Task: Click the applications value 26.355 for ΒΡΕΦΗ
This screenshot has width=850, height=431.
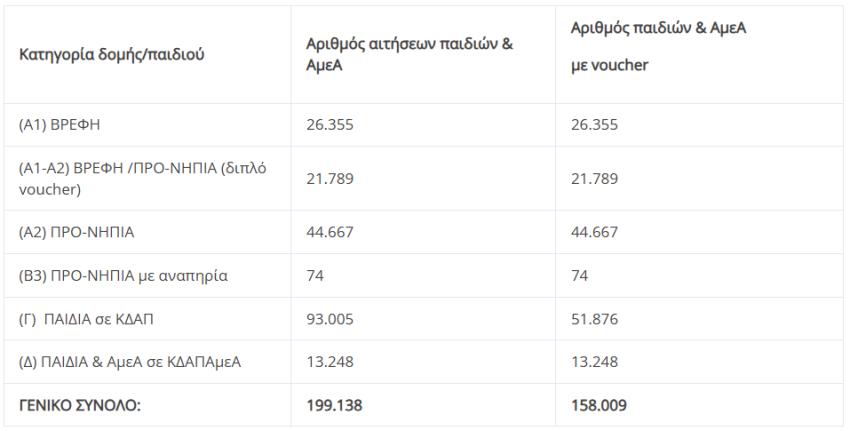Action: pos(330,125)
